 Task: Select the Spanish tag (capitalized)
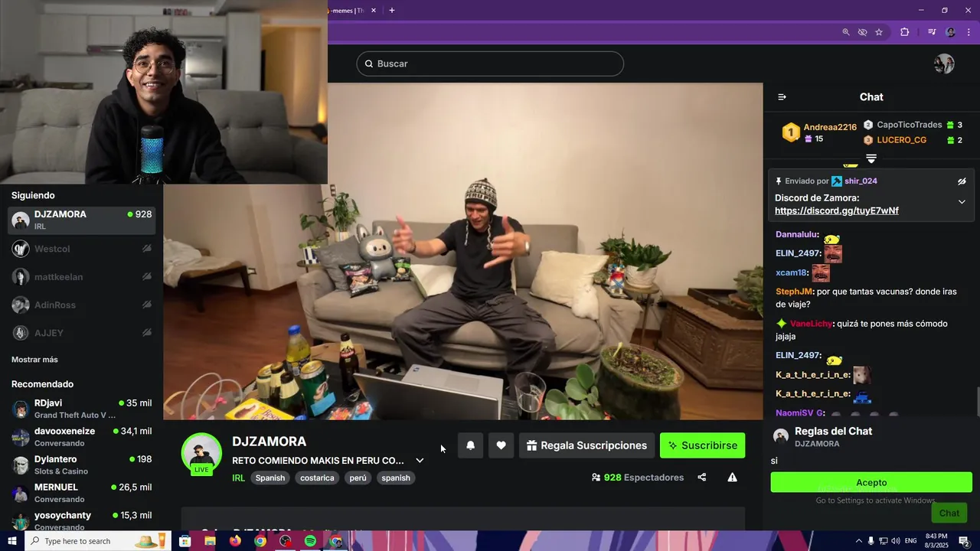tap(270, 478)
